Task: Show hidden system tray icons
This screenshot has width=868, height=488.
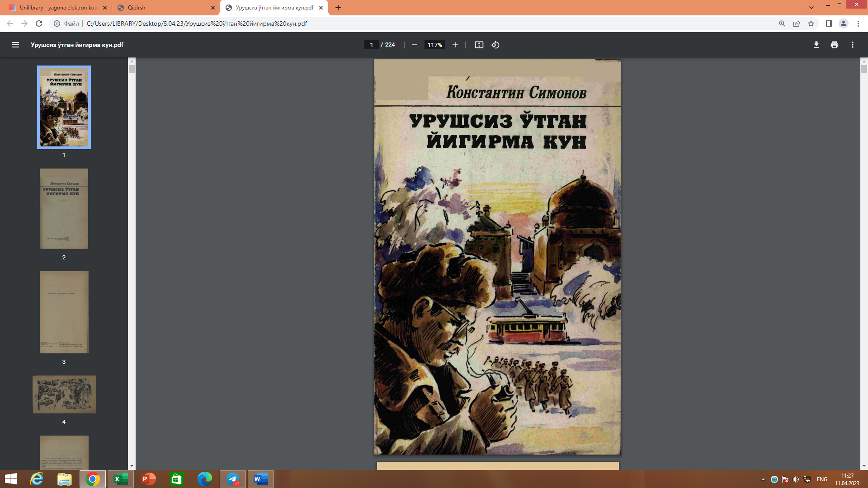Action: coord(764,479)
